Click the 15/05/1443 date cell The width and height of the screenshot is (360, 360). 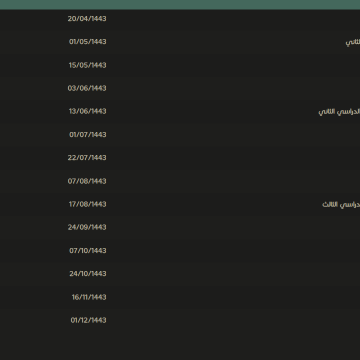pyautogui.click(x=88, y=65)
